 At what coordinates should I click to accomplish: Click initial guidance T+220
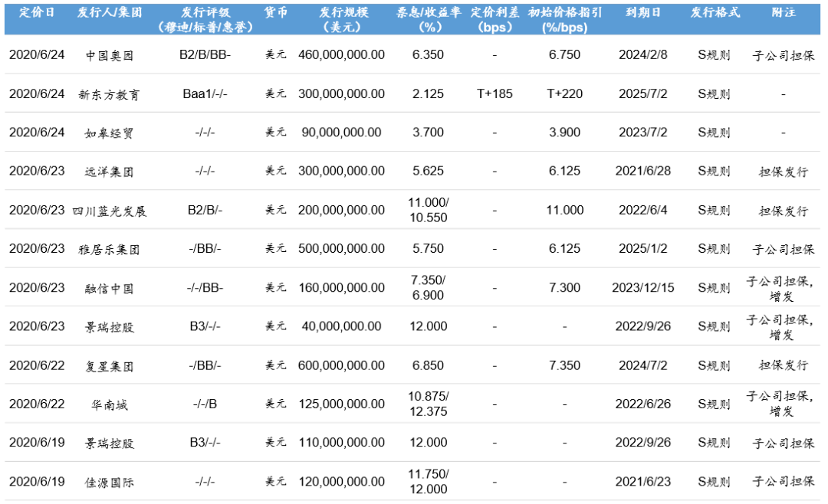pos(565,94)
